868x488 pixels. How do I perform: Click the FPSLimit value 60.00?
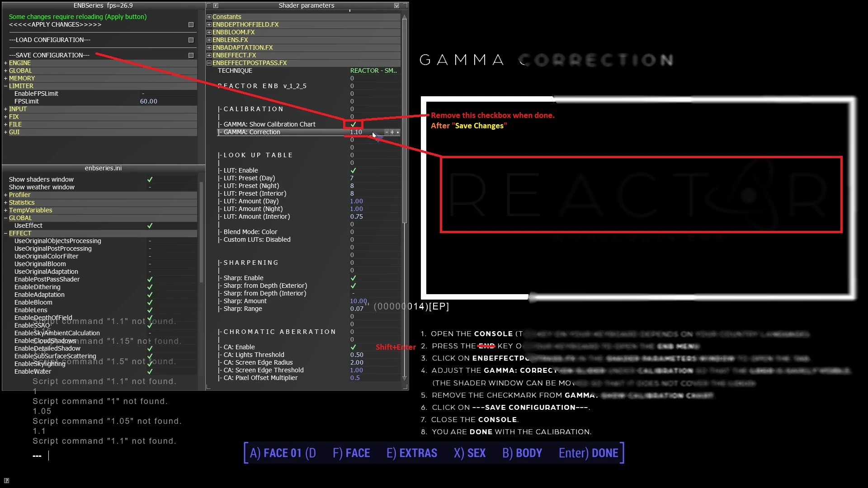(x=148, y=102)
